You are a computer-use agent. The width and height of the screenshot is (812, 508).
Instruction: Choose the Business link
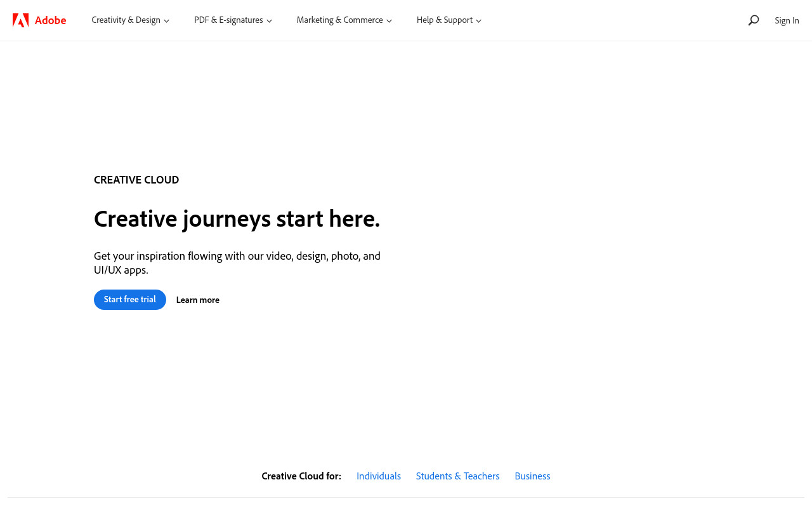click(x=532, y=476)
